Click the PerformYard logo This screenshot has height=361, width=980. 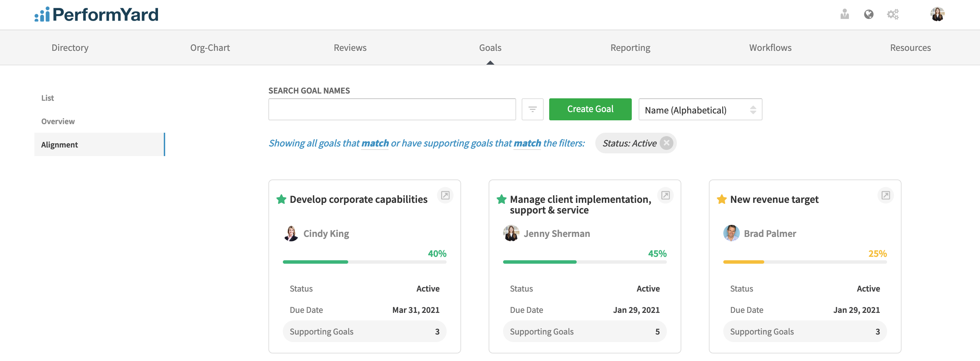(x=96, y=14)
